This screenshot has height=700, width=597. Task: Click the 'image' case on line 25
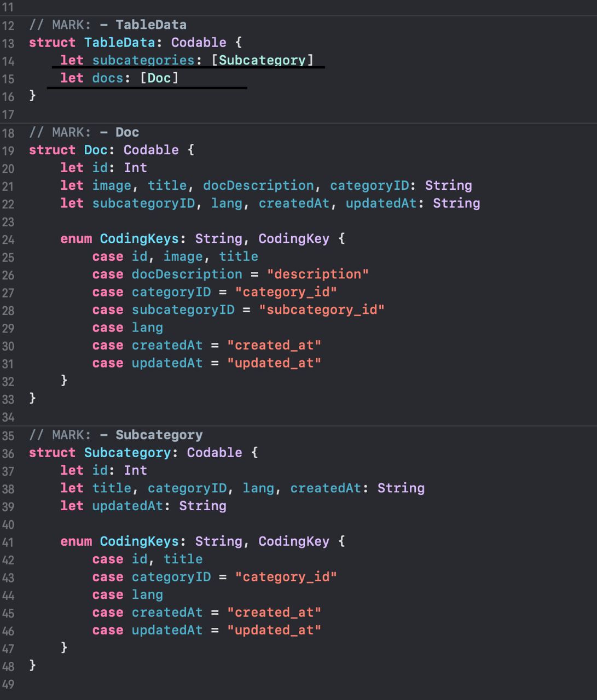point(183,256)
